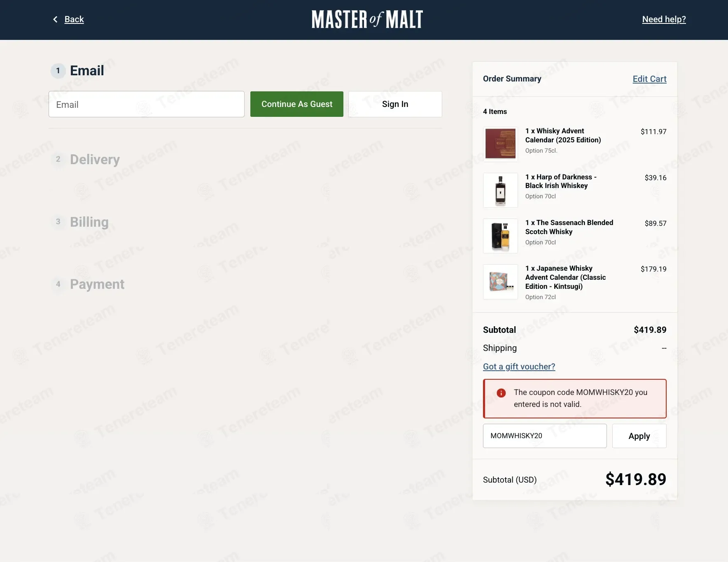Image resolution: width=728 pixels, height=562 pixels.
Task: Click the Email step heading
Action: [87, 71]
